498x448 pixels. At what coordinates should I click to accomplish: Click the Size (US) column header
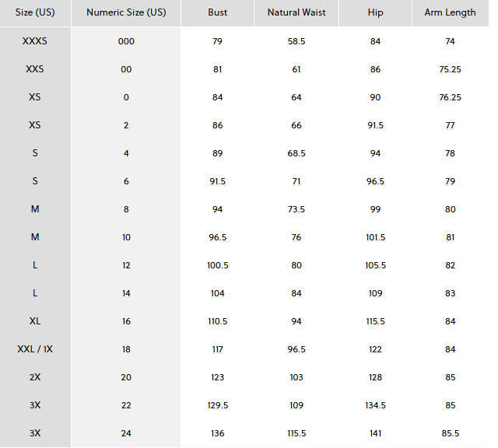click(x=35, y=12)
